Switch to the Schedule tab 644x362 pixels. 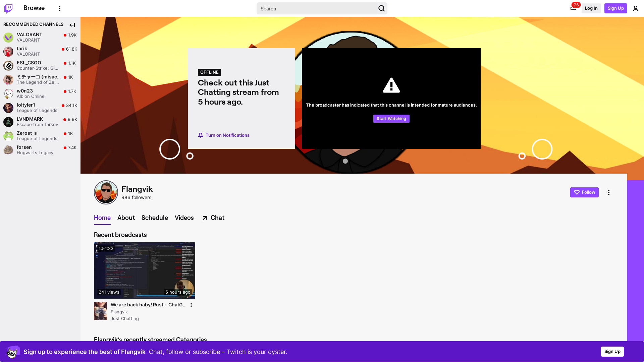pyautogui.click(x=155, y=218)
